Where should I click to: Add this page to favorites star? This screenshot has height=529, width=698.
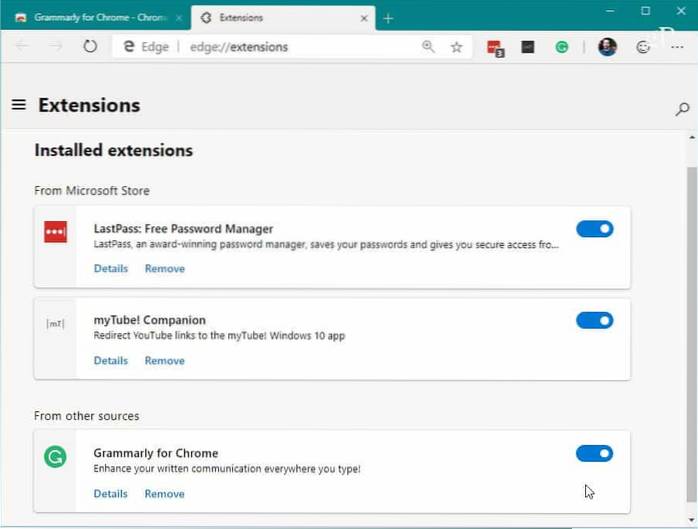click(456, 47)
